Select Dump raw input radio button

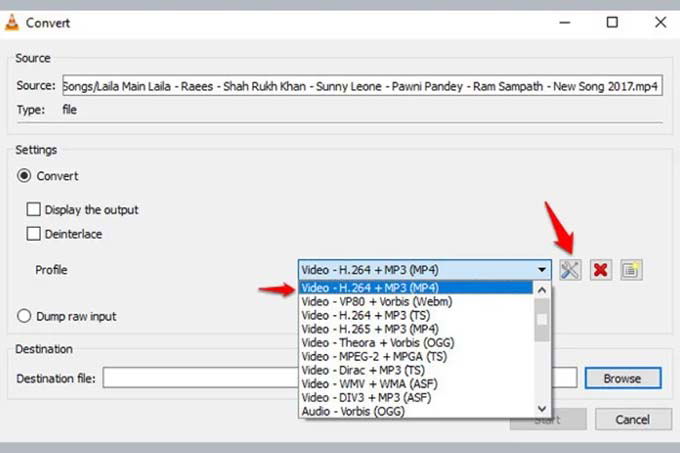tap(24, 316)
